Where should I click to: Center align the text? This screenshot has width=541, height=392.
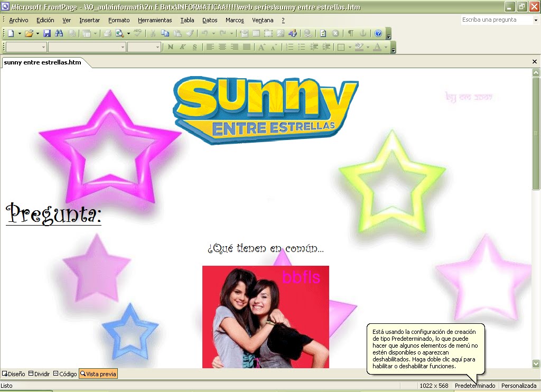(x=222, y=47)
